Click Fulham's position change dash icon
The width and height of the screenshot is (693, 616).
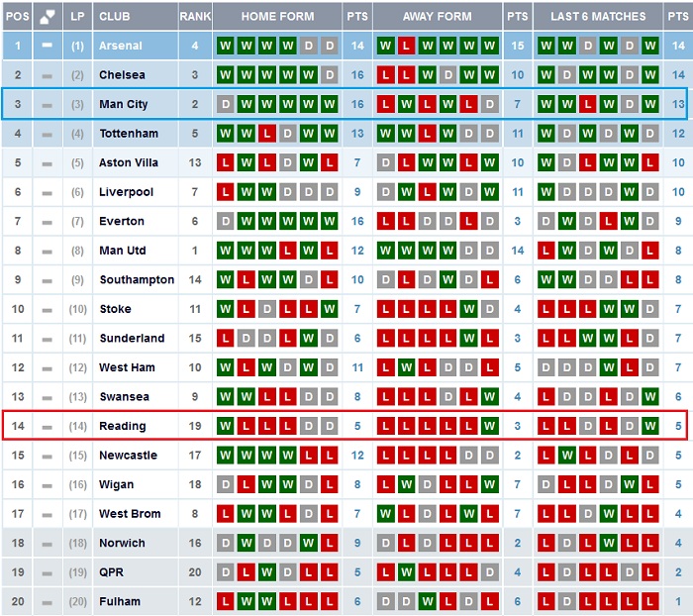click(x=48, y=602)
